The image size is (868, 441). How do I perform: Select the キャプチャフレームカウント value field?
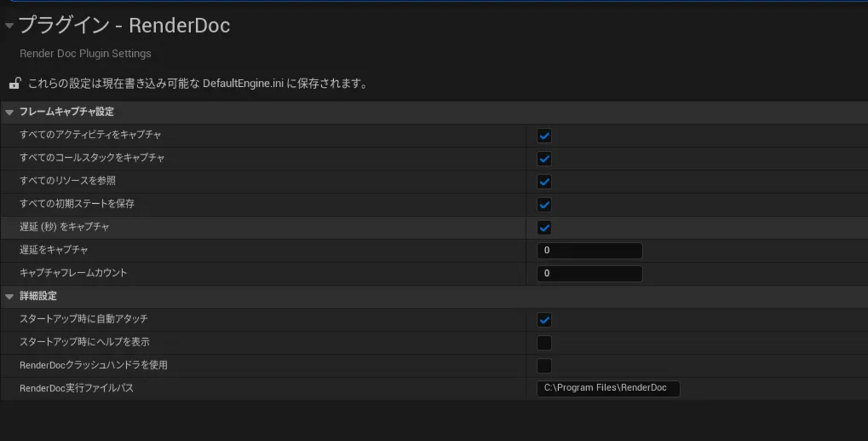point(590,273)
